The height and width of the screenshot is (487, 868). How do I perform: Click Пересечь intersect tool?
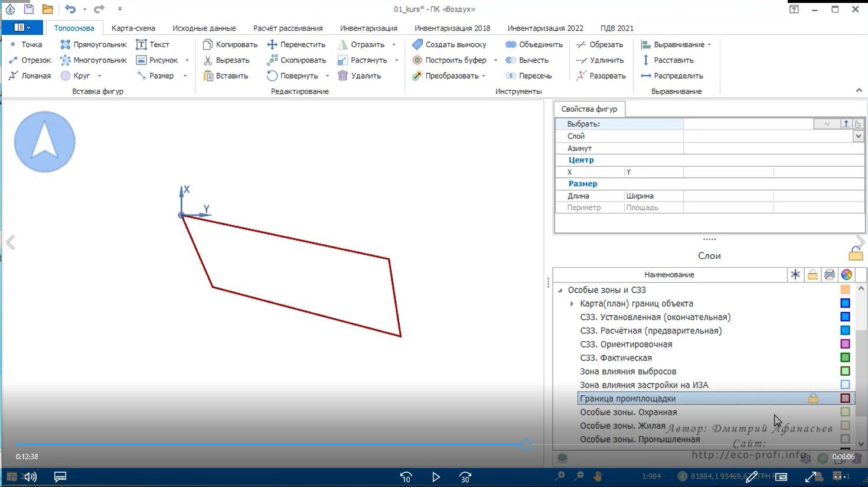529,76
